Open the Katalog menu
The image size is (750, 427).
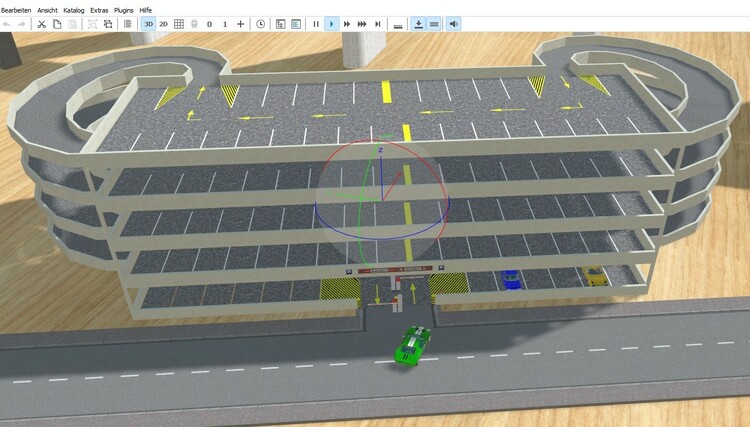[74, 10]
